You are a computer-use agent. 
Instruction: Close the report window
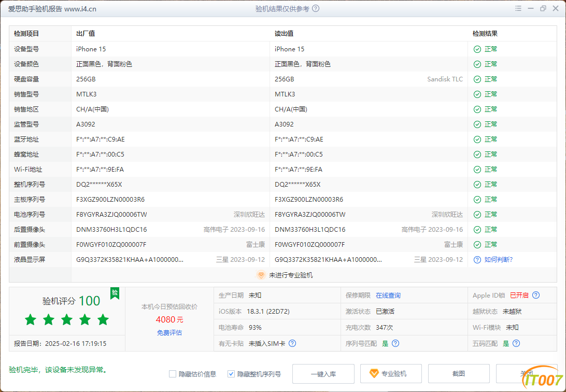(x=556, y=8)
